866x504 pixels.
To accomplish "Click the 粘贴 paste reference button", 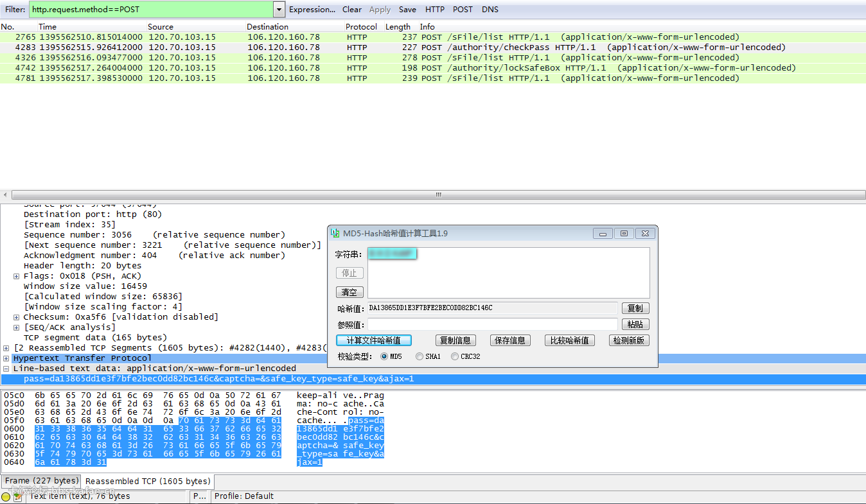I will [635, 324].
